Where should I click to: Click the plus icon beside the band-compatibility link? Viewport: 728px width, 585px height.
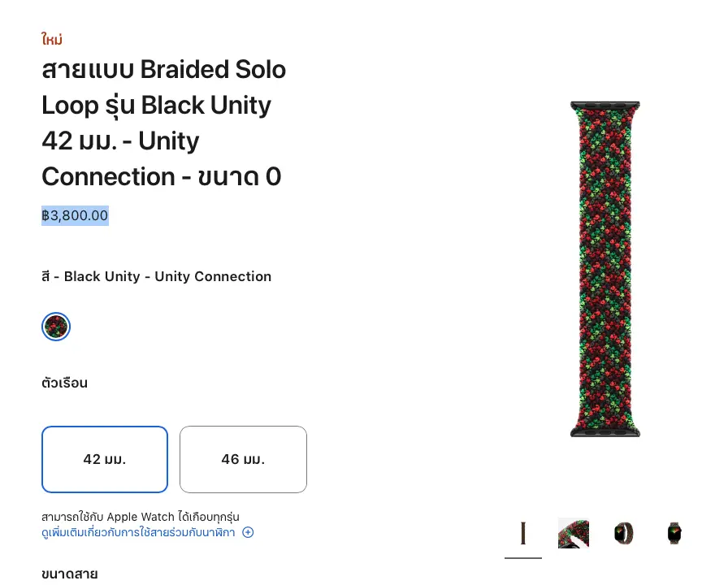pyautogui.click(x=248, y=532)
